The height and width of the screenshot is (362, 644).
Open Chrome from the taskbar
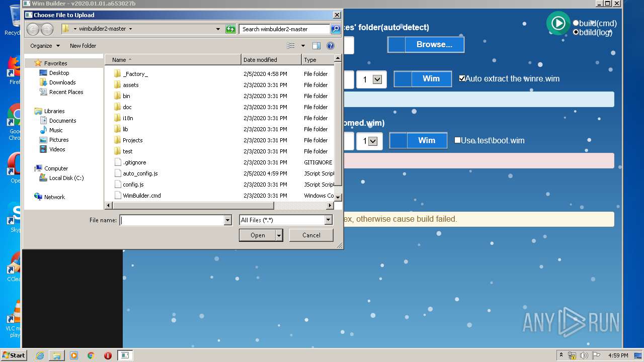point(91,355)
